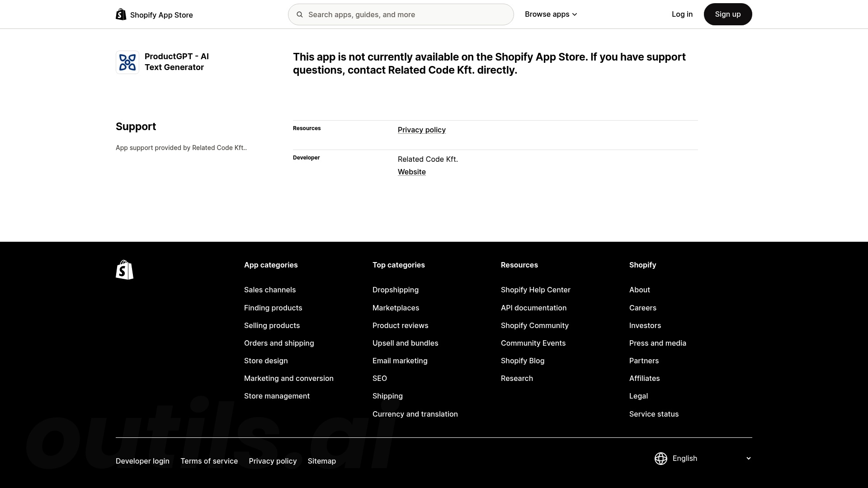868x488 pixels.
Task: Open the ProductGPT - AI Text Generator title
Action: click(x=177, y=62)
